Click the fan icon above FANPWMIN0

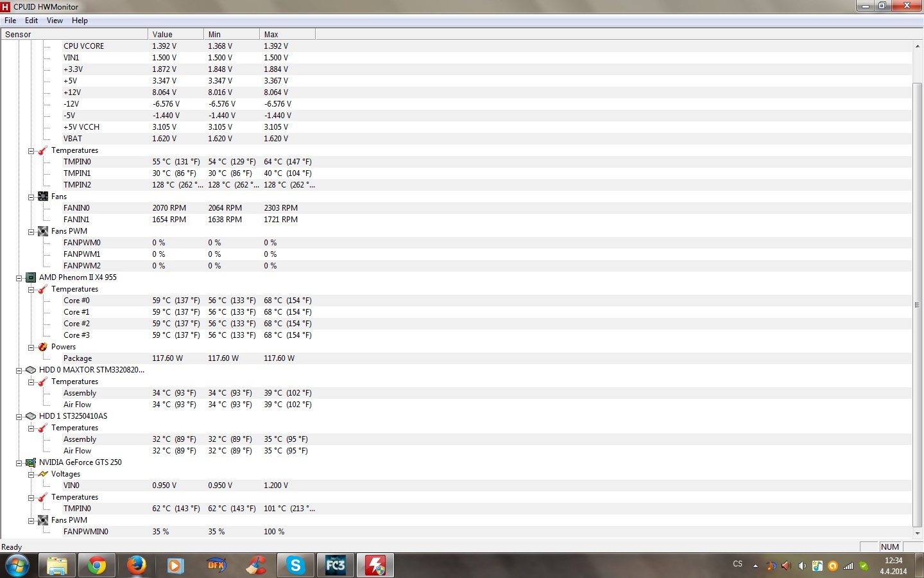pyautogui.click(x=43, y=520)
